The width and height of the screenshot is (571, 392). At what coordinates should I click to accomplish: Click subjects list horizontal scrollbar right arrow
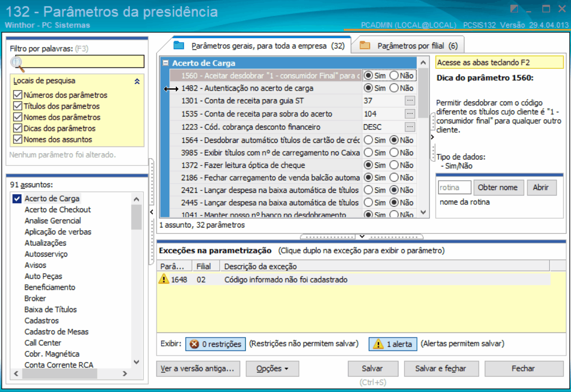(125, 373)
